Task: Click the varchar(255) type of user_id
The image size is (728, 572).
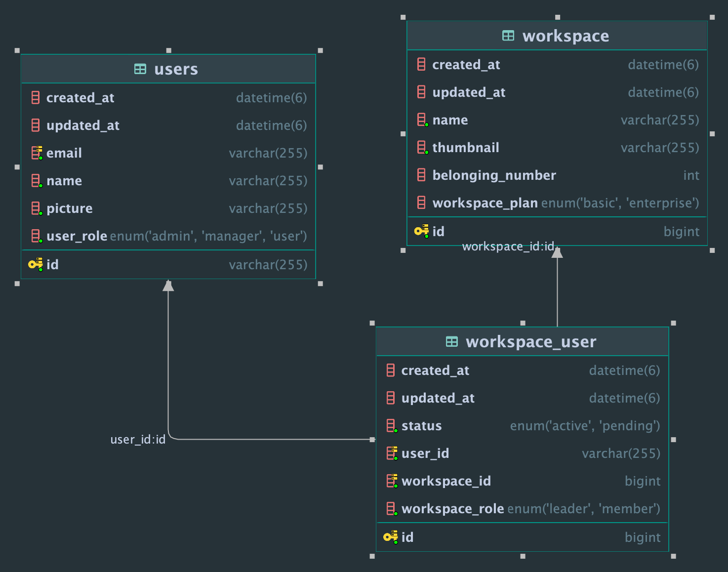Action: pyautogui.click(x=621, y=453)
